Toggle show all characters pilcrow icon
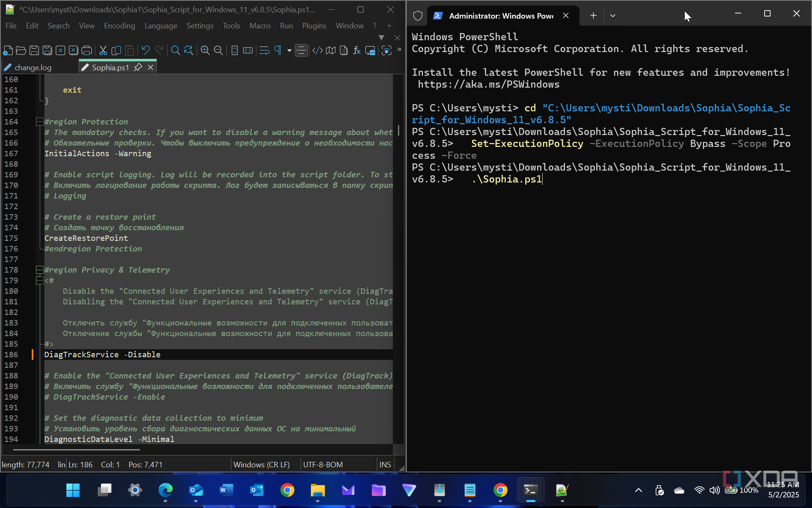812x508 pixels. (278, 51)
